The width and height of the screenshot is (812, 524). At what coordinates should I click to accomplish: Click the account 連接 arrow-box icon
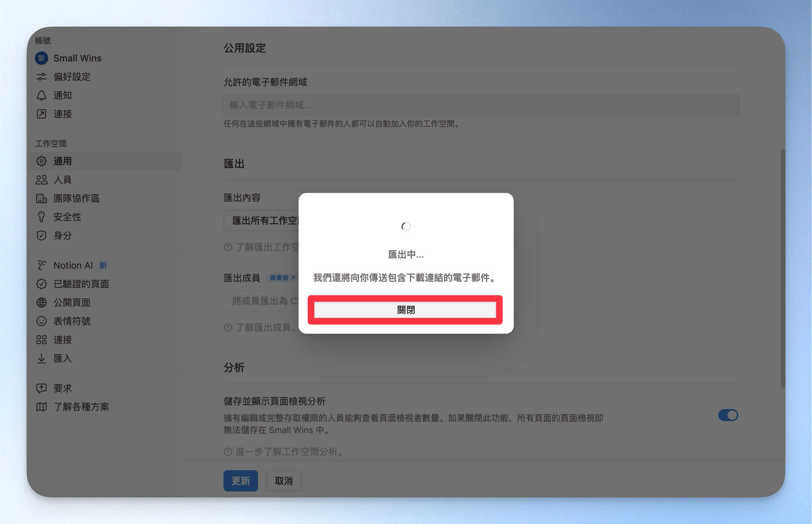click(x=41, y=114)
